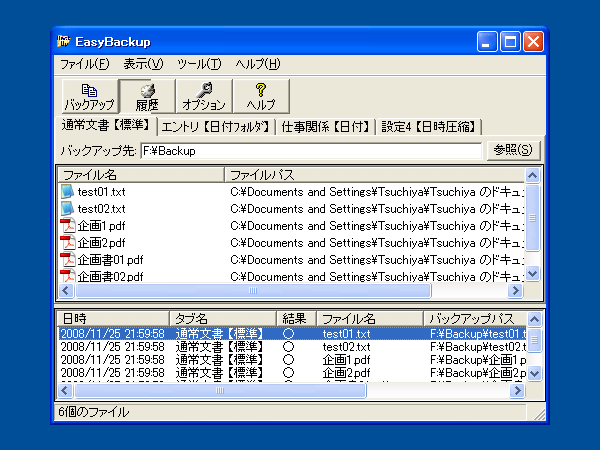Click the 6個のファイル status bar text
Image resolution: width=600 pixels, height=450 pixels.
click(94, 412)
